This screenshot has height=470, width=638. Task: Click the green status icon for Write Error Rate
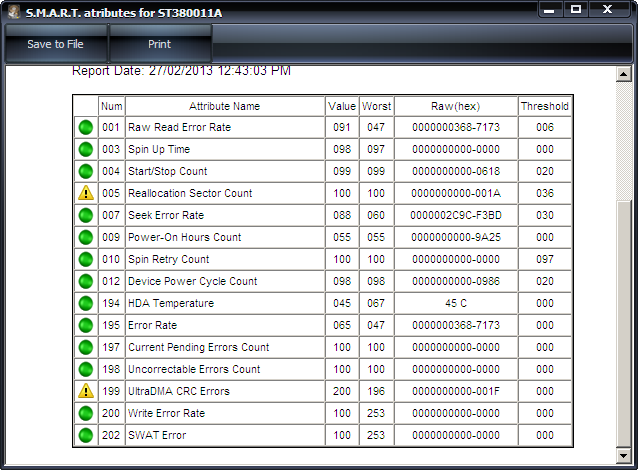click(86, 413)
